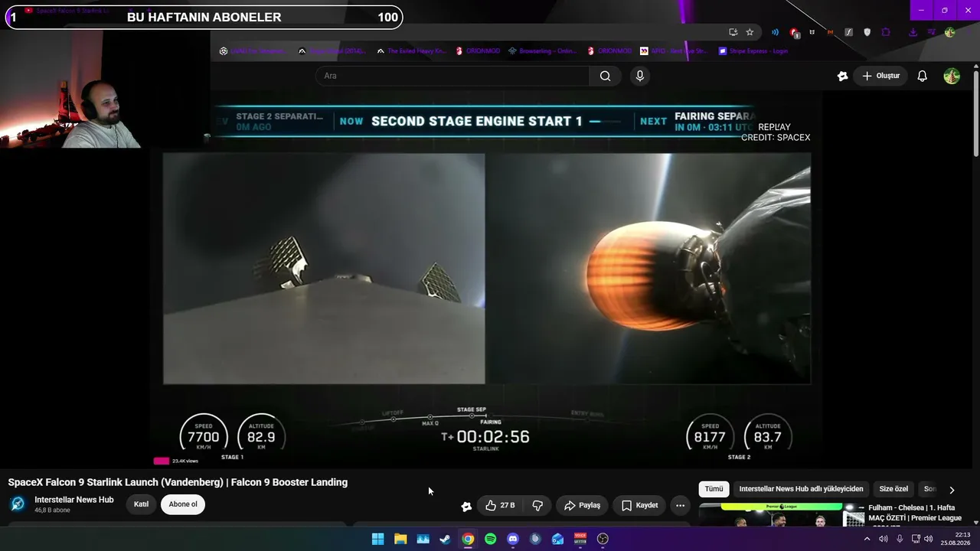Click the tray microphone icon

tap(900, 539)
